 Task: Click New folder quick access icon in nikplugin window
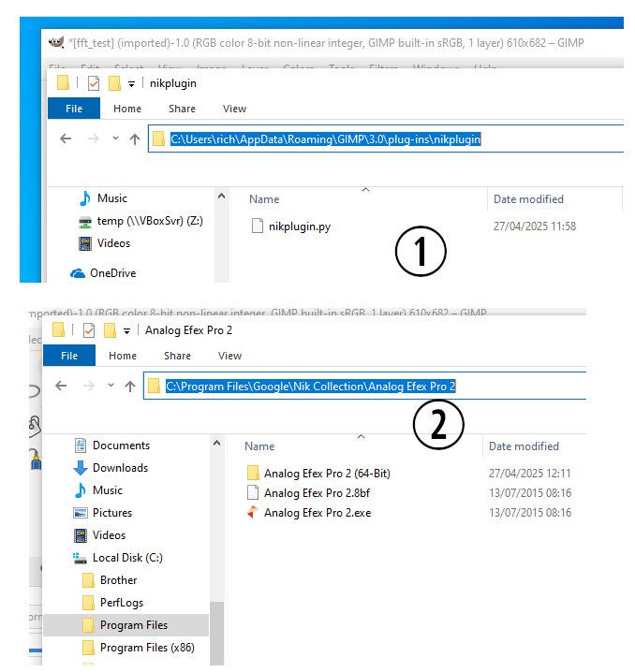114,83
